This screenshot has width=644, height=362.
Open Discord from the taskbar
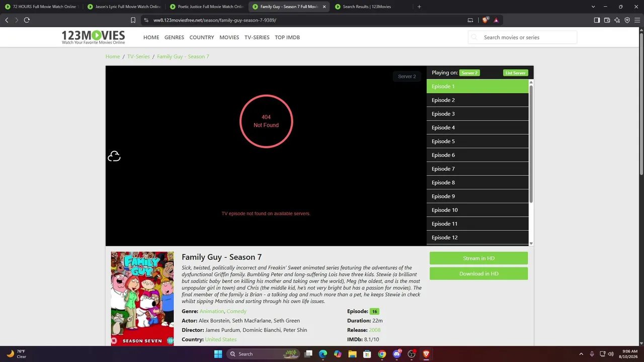point(397,354)
